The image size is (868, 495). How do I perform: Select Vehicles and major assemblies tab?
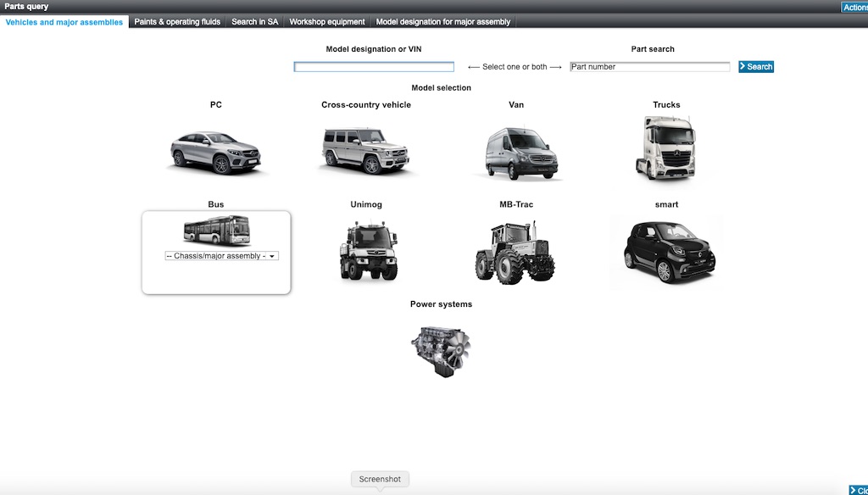(x=64, y=22)
